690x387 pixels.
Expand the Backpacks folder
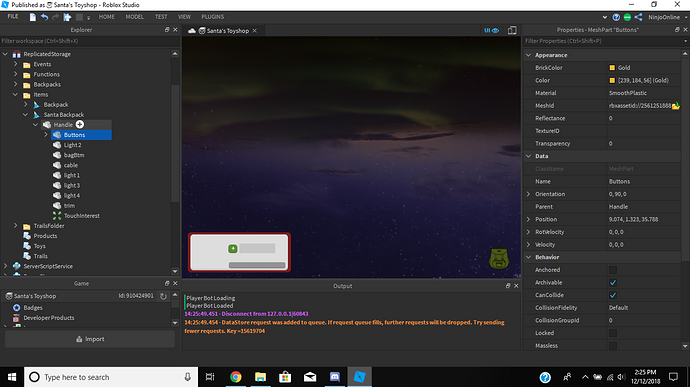[15, 84]
